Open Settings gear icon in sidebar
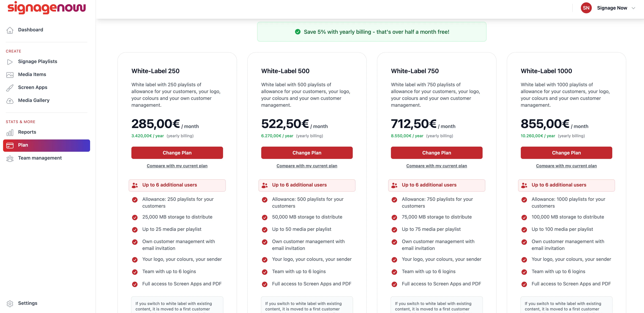The image size is (644, 313). 10,303
